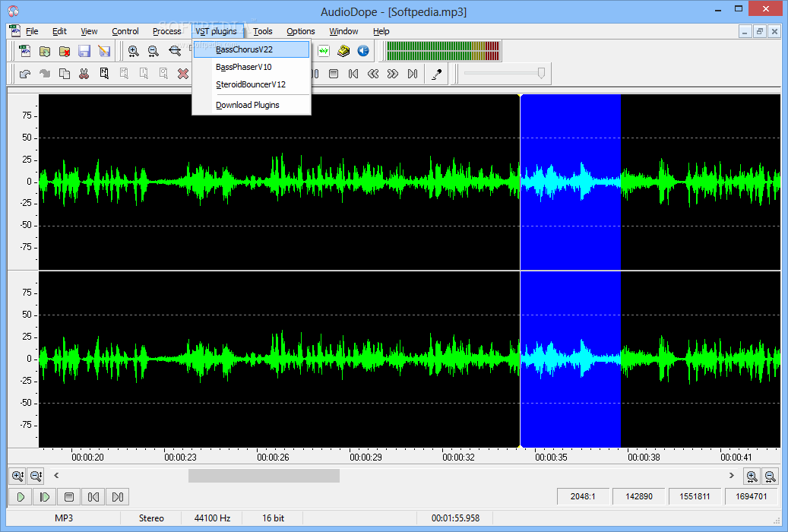Start playback with the green play button
The height and width of the screenshot is (532, 788).
(21, 497)
